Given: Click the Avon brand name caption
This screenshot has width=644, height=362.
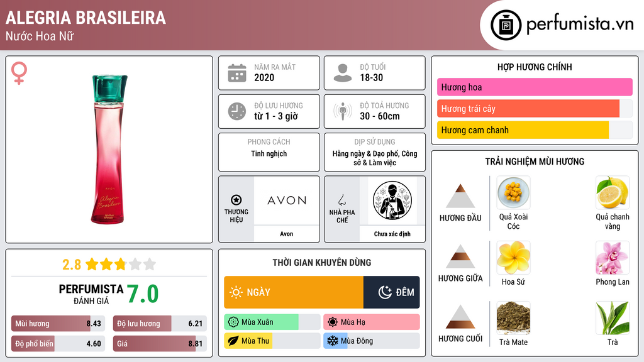Looking at the screenshot, I should point(287,234).
